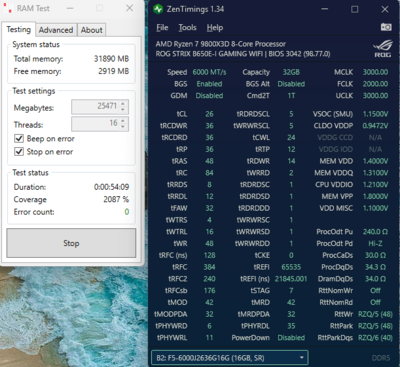Click the tRFC value 384
Image resolution: width=400 pixels, height=367 pixels.
[209, 267]
